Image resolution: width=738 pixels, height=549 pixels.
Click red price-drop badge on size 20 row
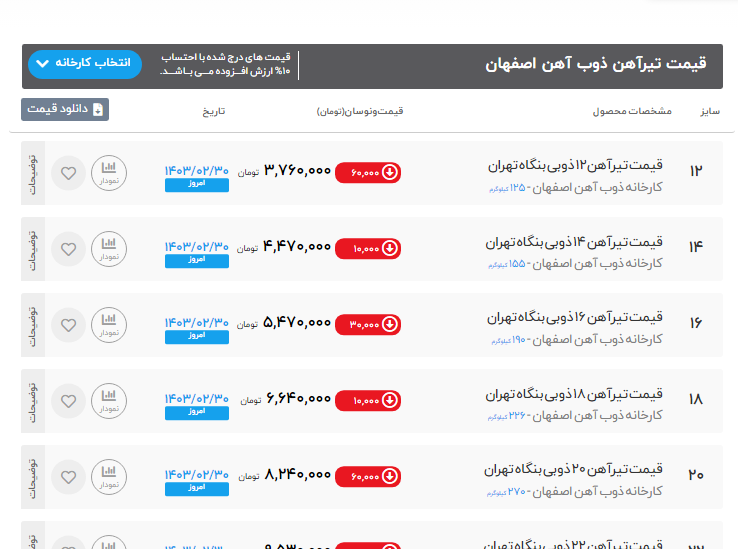point(367,476)
